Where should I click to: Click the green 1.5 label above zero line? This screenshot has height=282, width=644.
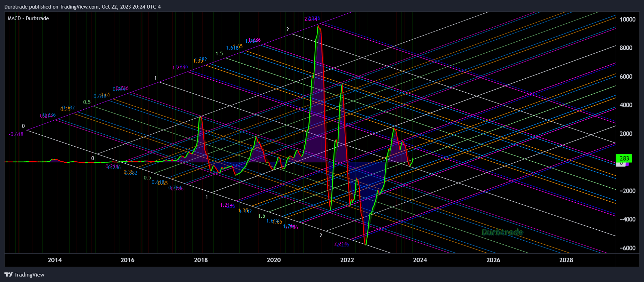click(219, 54)
